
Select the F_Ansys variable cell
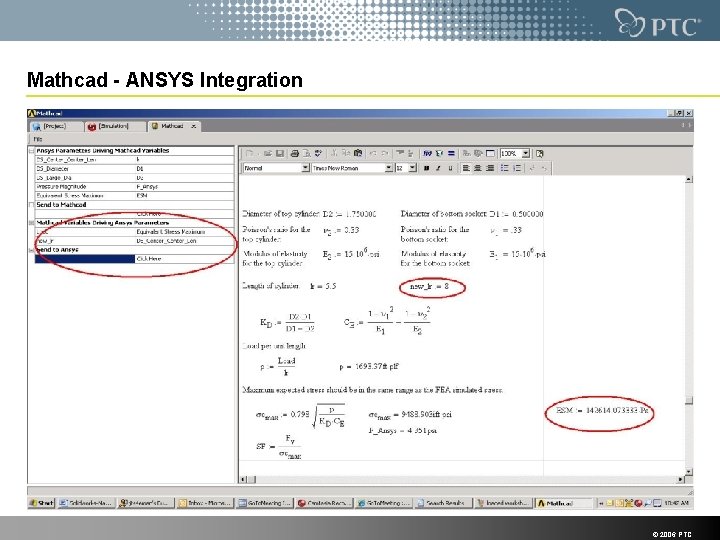184,187
